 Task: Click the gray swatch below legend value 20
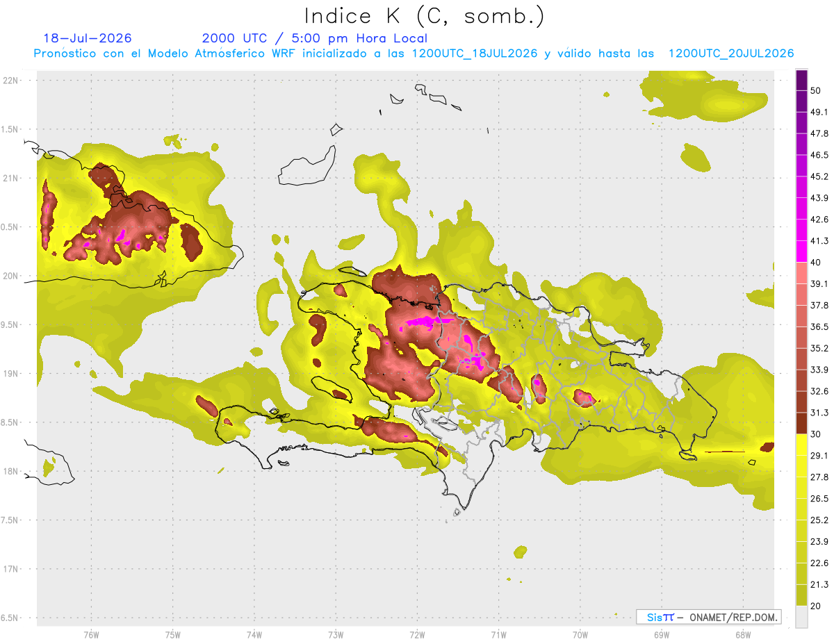coord(801,617)
